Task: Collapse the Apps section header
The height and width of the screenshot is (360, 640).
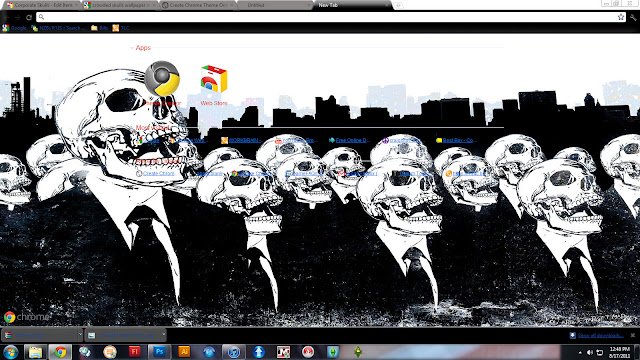Action: click(140, 48)
